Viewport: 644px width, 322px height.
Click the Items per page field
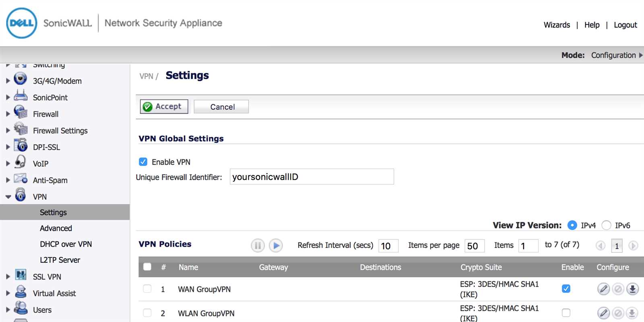[475, 246]
